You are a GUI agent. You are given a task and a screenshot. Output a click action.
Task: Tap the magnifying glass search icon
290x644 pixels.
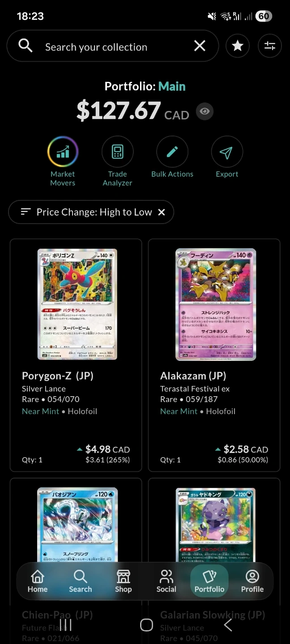(26, 46)
